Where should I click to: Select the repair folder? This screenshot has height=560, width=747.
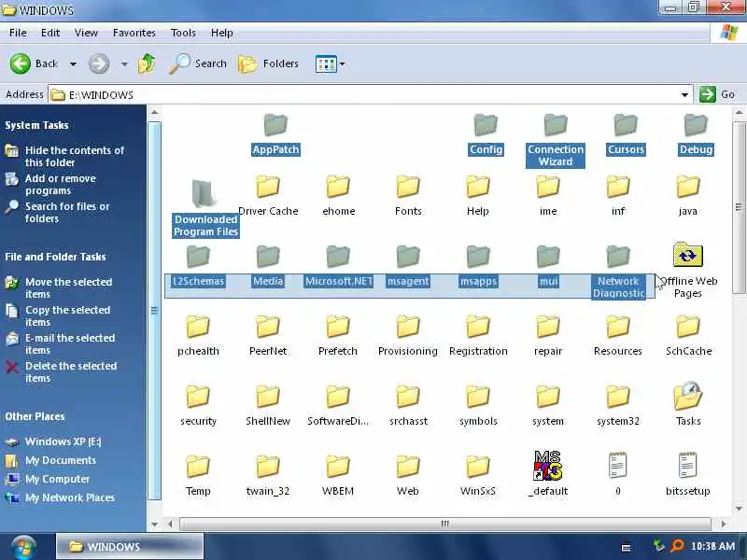548,336
